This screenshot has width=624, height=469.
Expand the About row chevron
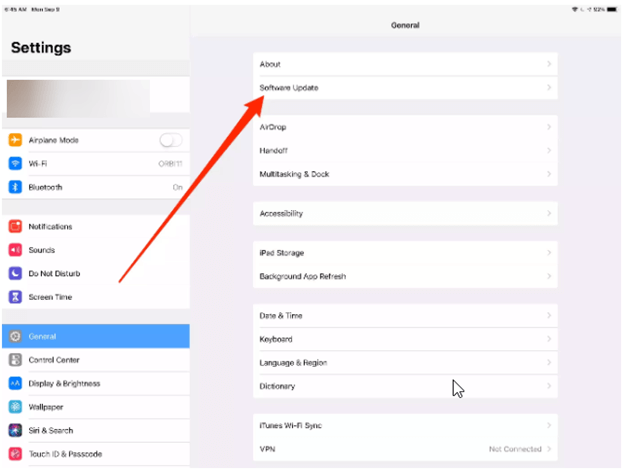point(549,64)
